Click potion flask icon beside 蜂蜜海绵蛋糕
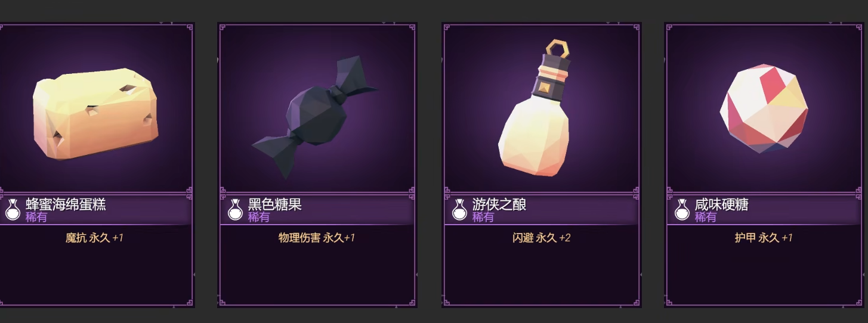Viewport: 868px width, 323px height. coord(13,210)
